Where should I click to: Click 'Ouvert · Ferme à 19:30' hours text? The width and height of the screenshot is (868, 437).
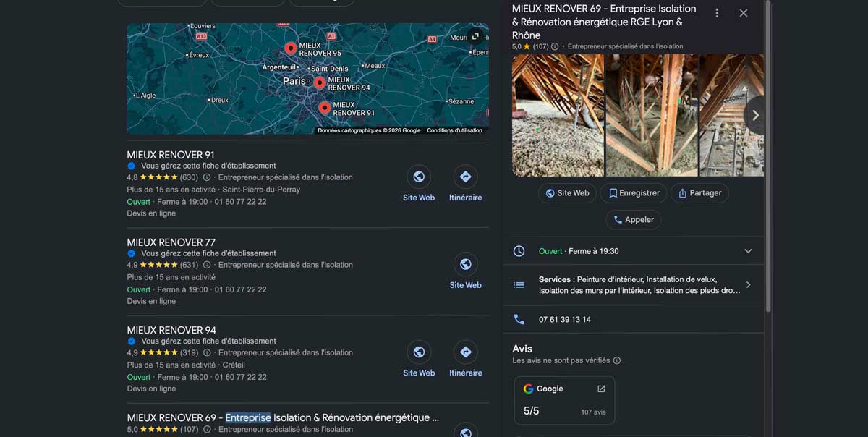point(579,251)
